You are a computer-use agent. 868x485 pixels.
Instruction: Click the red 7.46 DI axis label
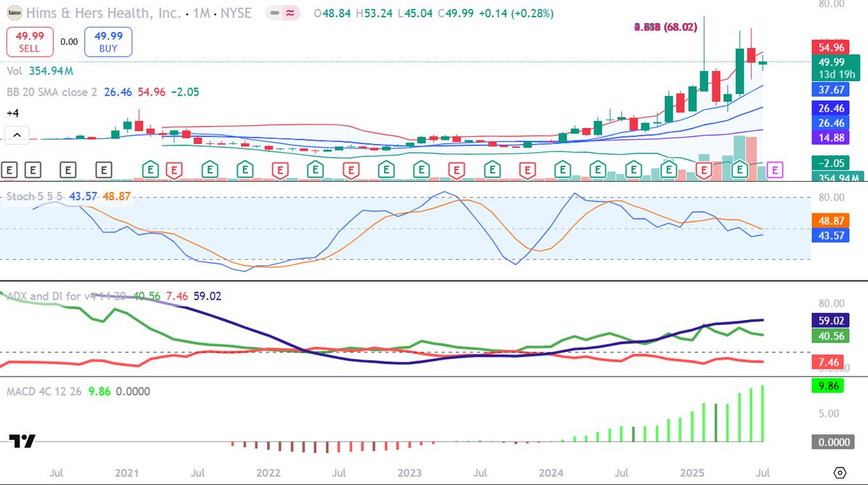(x=828, y=361)
